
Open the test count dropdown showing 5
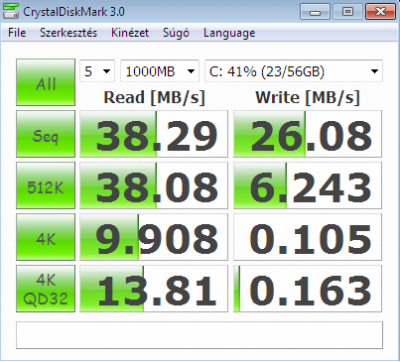click(x=97, y=71)
